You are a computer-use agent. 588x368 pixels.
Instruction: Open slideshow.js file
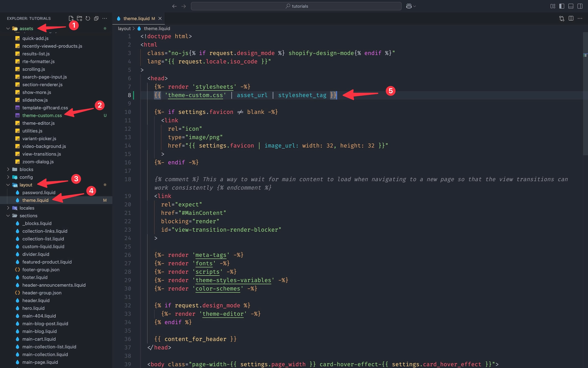pyautogui.click(x=35, y=100)
